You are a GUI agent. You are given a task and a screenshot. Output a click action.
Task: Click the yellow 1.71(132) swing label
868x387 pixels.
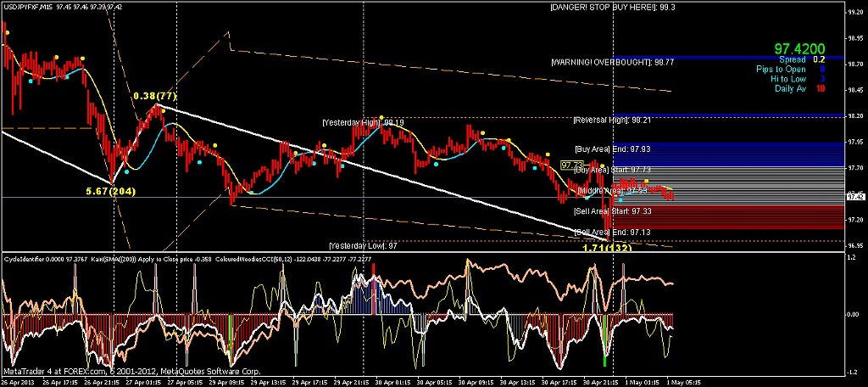point(607,247)
